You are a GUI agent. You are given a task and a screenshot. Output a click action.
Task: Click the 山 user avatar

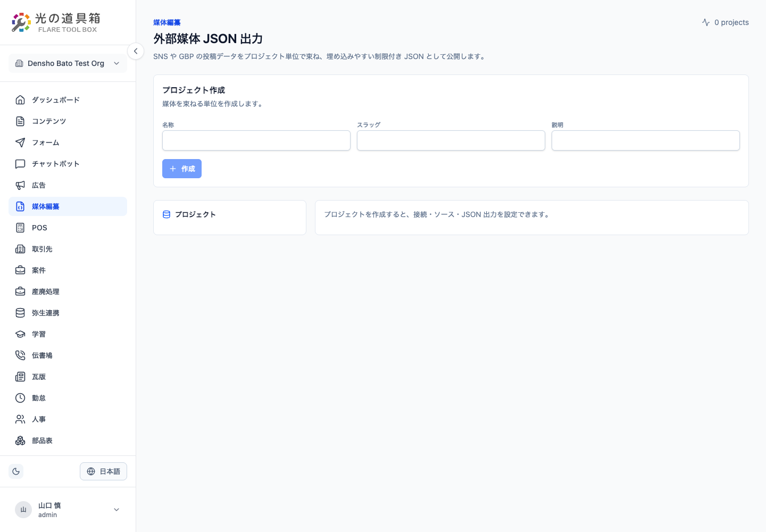[23, 510]
